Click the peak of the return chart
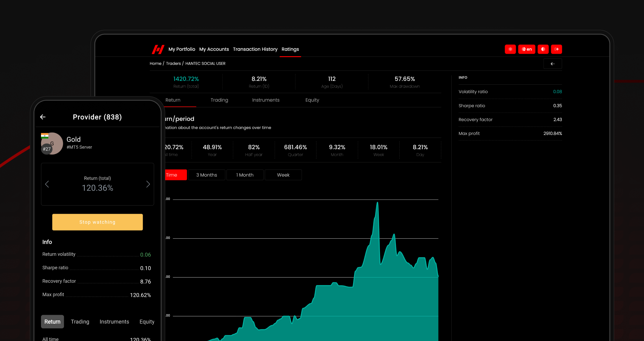This screenshot has width=644, height=341. [x=377, y=203]
